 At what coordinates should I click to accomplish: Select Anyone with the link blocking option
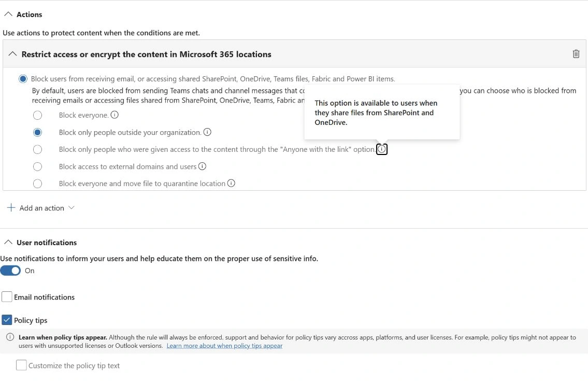click(37, 149)
